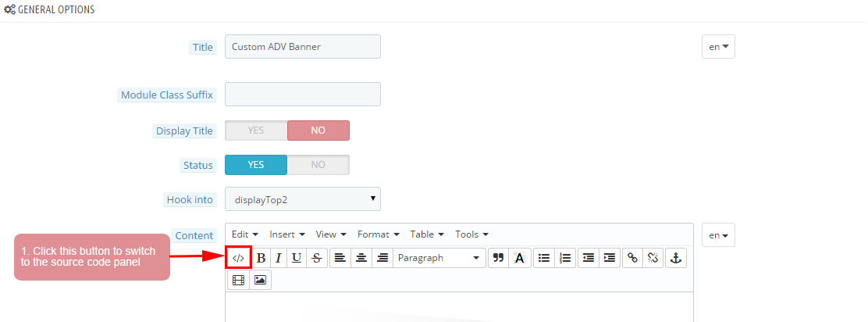Open the Insert menu
This screenshot has height=322, width=868.
(286, 234)
